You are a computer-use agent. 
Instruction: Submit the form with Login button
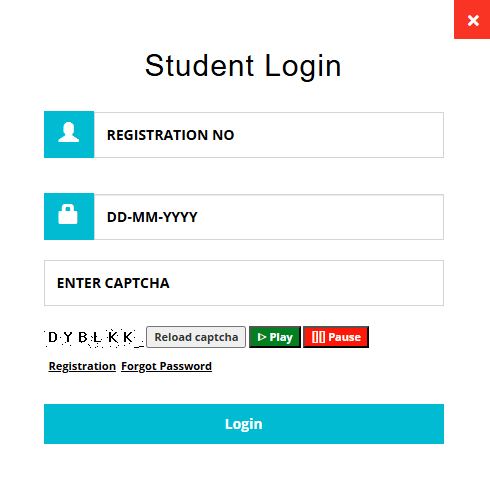(x=244, y=424)
